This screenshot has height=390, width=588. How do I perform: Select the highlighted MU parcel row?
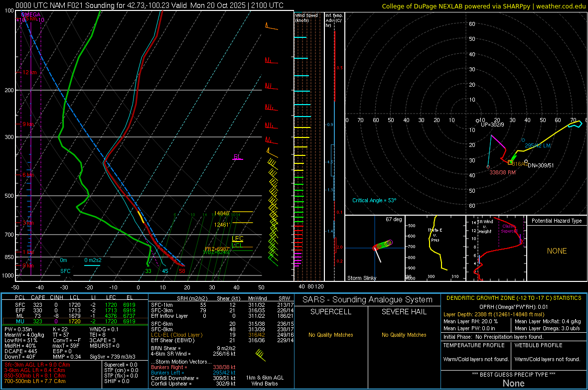(x=75, y=321)
